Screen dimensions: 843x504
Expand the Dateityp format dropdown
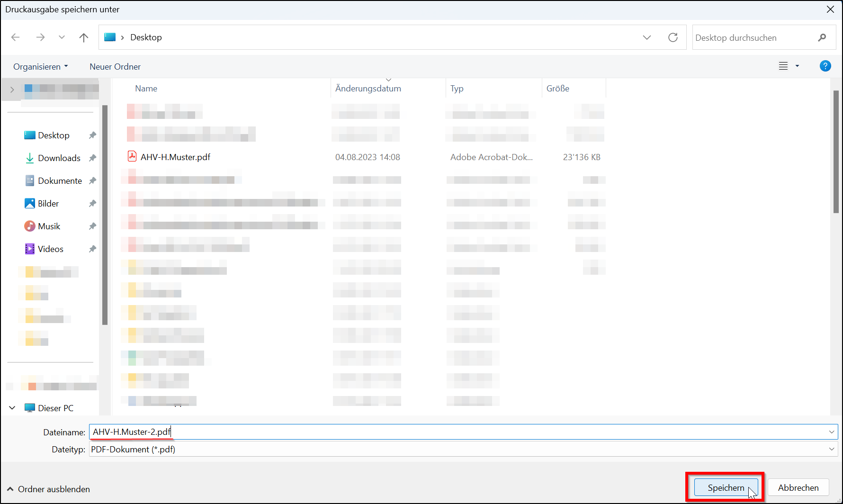point(832,449)
